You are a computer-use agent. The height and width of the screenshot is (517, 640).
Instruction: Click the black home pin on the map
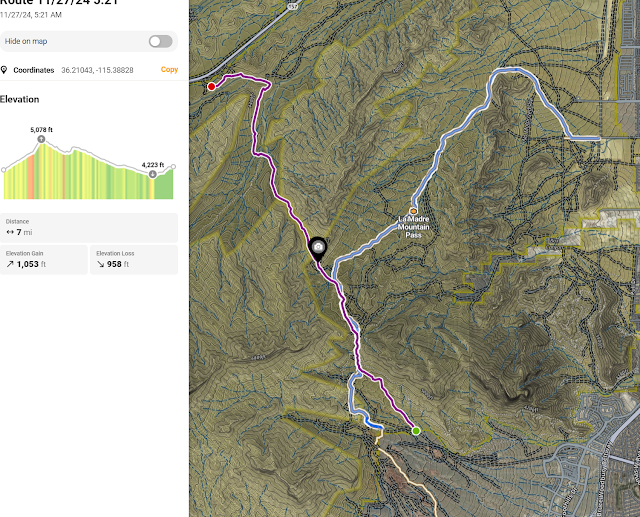point(317,246)
